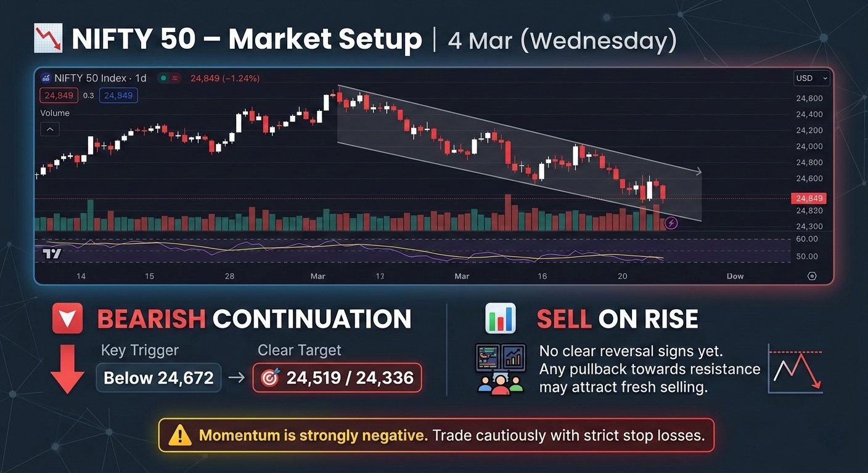Click the red 24,849 sell price box
Viewport: 868px width, 473px height.
(59, 95)
